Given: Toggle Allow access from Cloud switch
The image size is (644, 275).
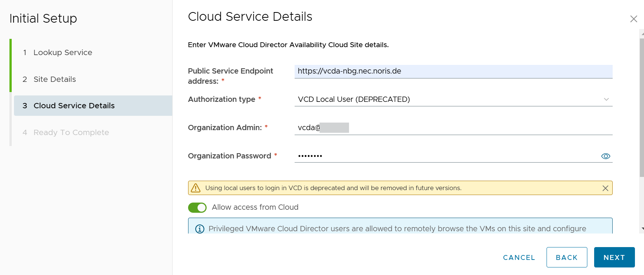Looking at the screenshot, I should point(197,207).
